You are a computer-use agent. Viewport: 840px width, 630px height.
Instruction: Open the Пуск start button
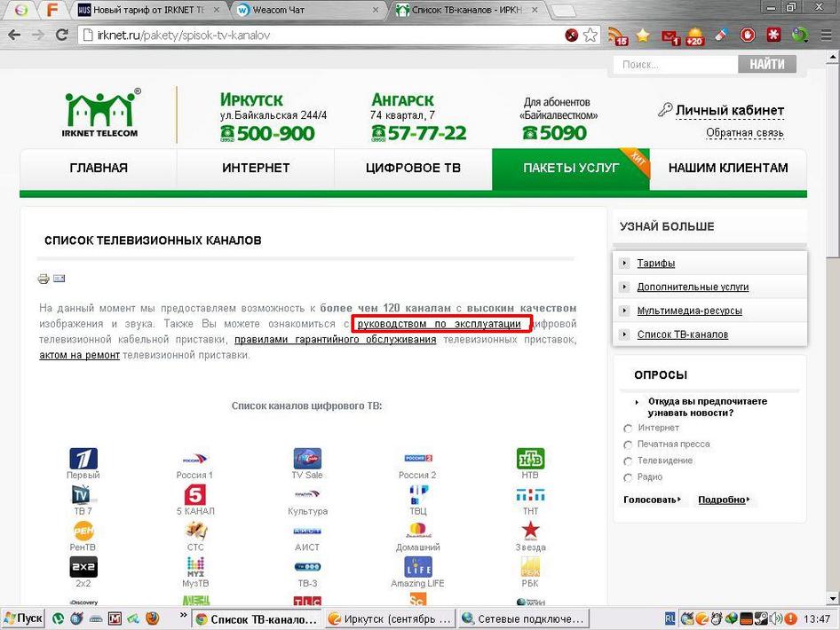23,618
